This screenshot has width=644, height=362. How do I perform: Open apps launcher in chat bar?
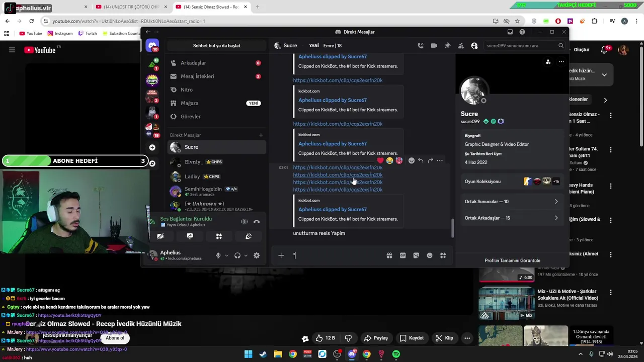tap(443, 256)
